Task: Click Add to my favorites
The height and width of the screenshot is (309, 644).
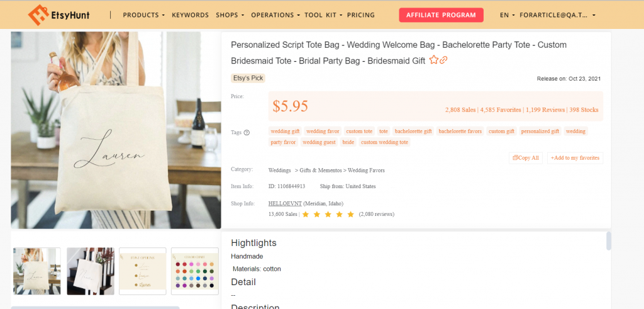Action: pyautogui.click(x=575, y=158)
